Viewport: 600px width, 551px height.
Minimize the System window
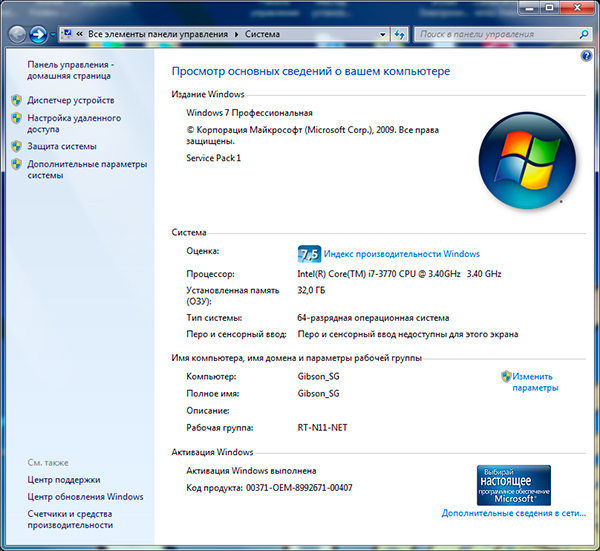[530, 7]
